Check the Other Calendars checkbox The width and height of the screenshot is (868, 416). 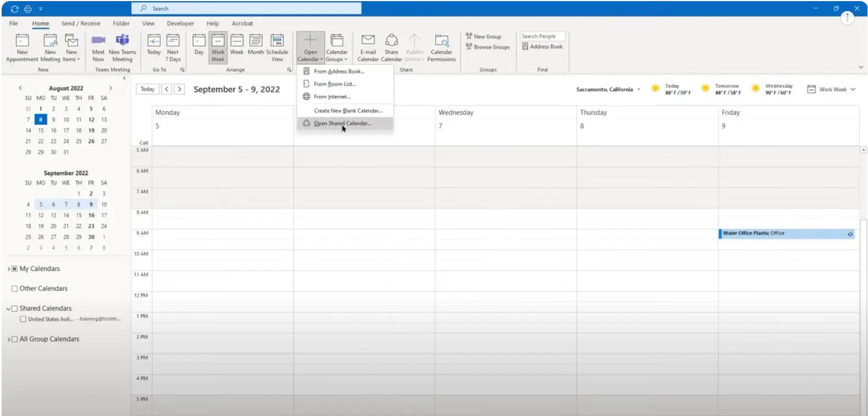[x=15, y=289]
